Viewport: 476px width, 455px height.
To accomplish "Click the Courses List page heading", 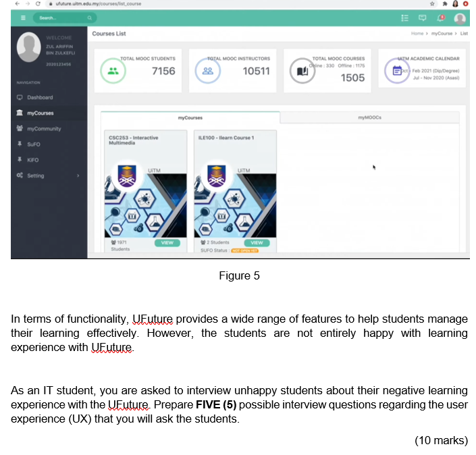I will (x=109, y=34).
